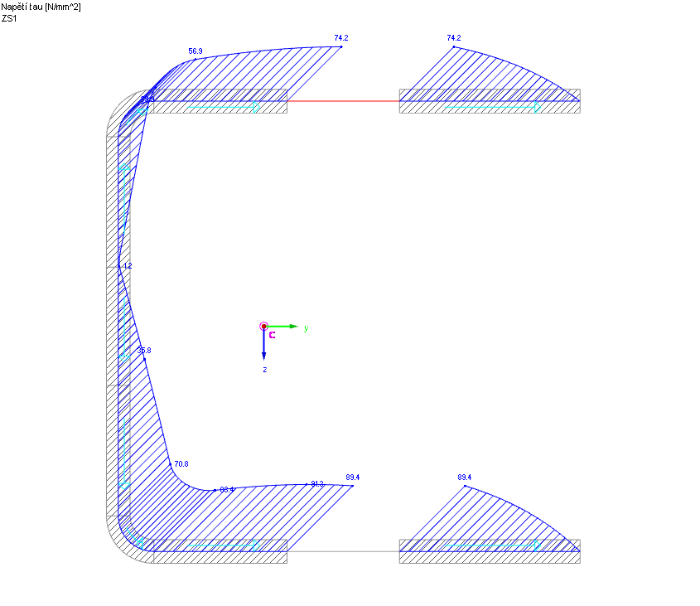Click the 35.8 stress value label
The image size is (700, 606).
(x=144, y=351)
